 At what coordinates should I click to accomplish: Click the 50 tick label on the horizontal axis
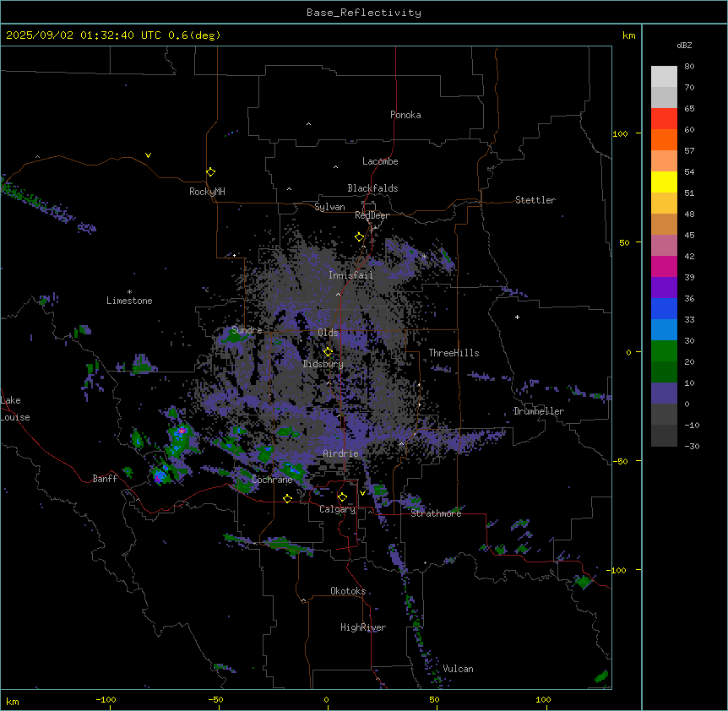(x=435, y=699)
